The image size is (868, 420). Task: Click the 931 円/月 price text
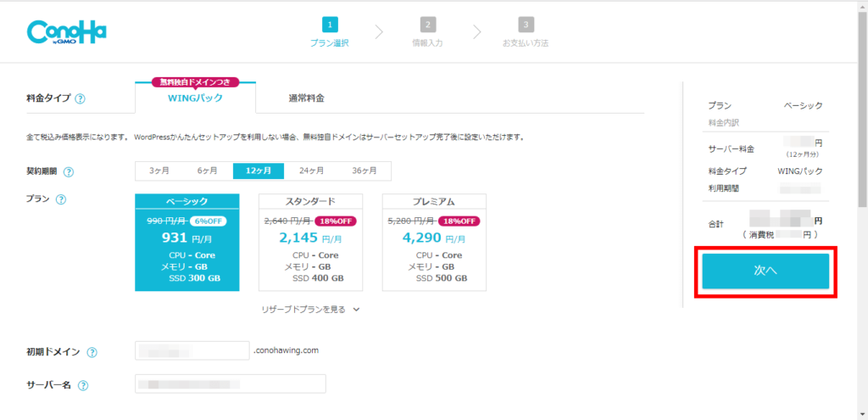pos(187,238)
